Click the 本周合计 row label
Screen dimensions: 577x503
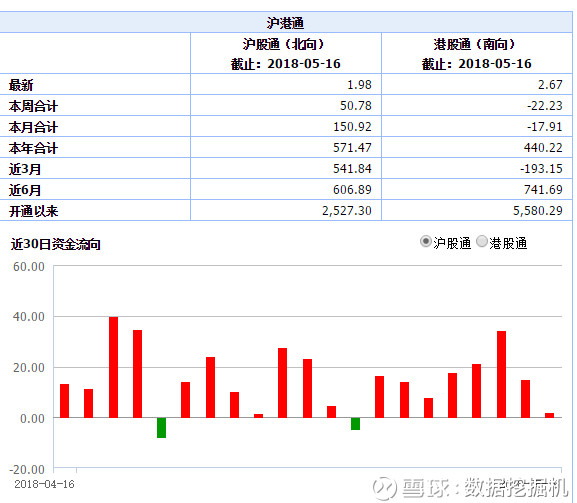click(33, 106)
